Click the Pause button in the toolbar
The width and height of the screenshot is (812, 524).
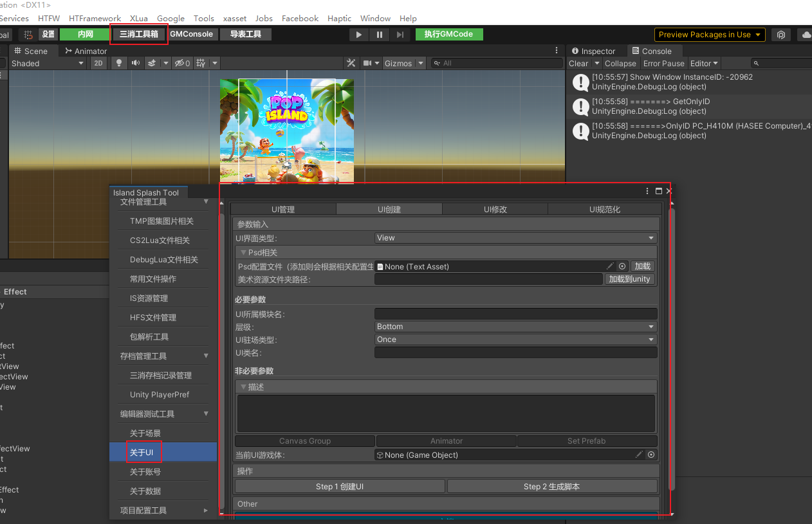tap(380, 35)
